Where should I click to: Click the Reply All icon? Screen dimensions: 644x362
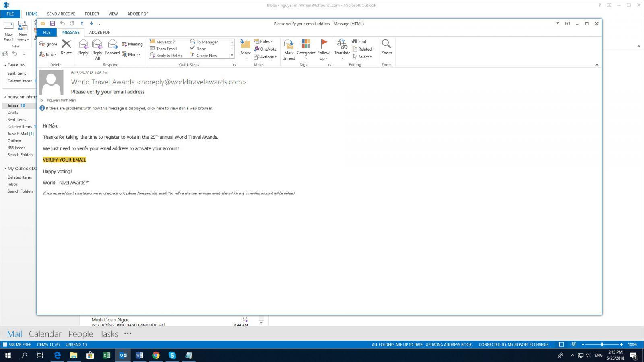click(x=97, y=49)
